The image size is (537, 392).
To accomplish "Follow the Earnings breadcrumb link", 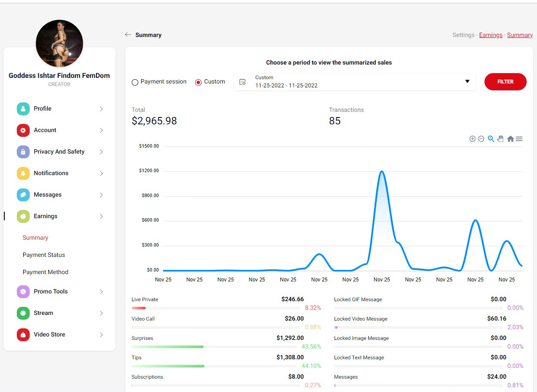I will pyautogui.click(x=491, y=35).
